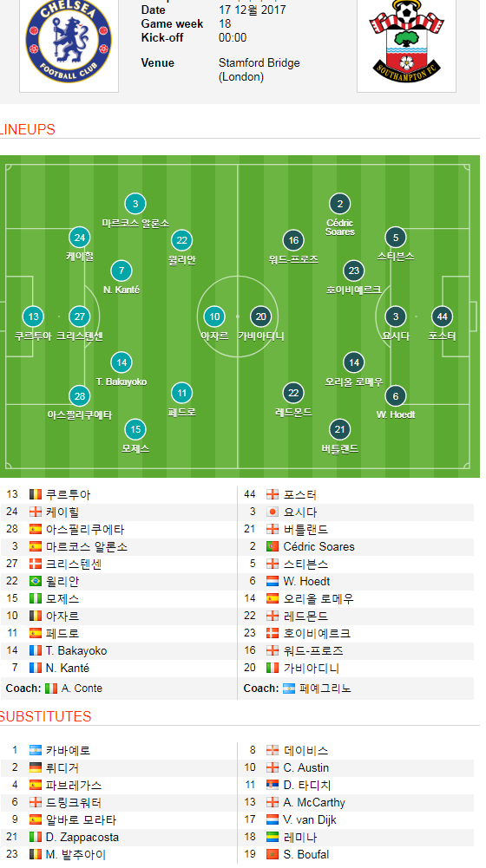Click the Chelsea Football Club crest
Screen dimensions: 486x868
pyautogui.click(x=69, y=41)
